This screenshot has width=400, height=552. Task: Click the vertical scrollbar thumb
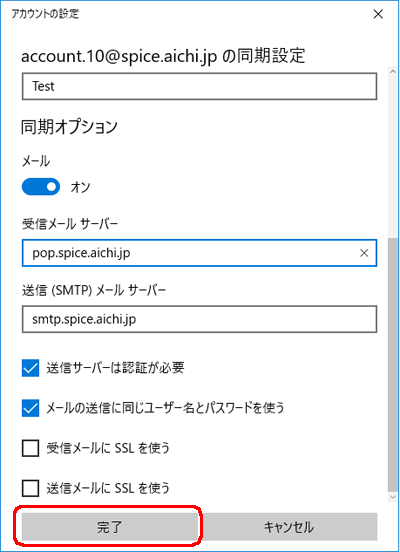coord(393,365)
